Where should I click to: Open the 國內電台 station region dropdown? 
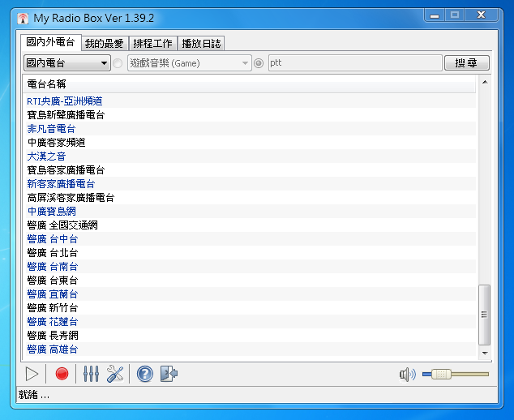click(66, 63)
